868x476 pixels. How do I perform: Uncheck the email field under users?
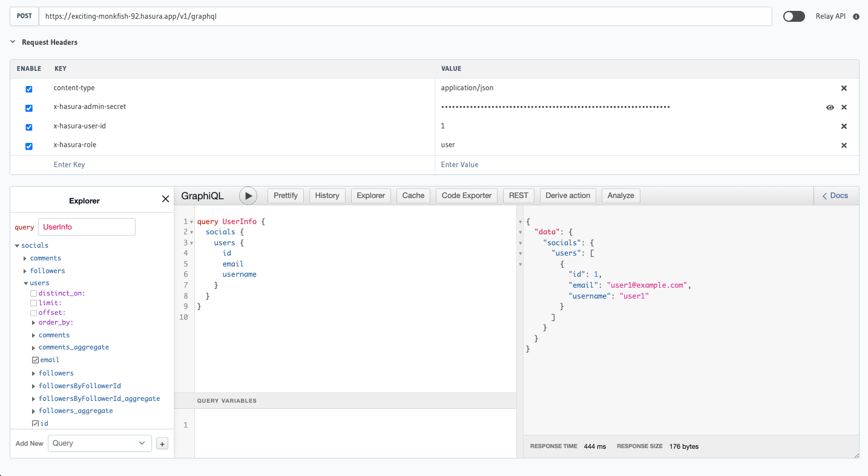point(35,359)
